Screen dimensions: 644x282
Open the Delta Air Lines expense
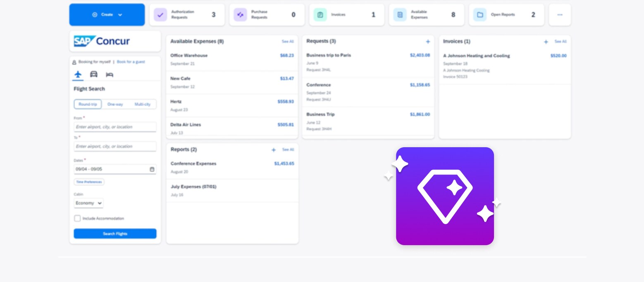coord(232,128)
